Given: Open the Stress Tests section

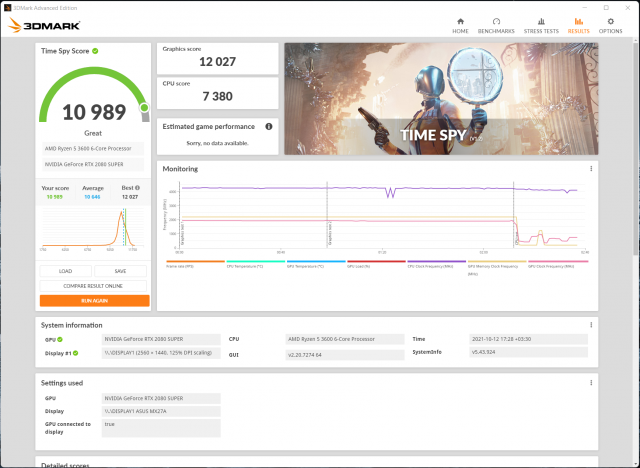Looking at the screenshot, I should (x=543, y=24).
